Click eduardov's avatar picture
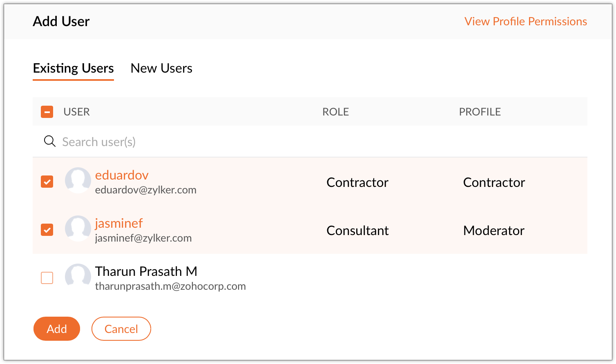616x364 pixels. point(78,180)
